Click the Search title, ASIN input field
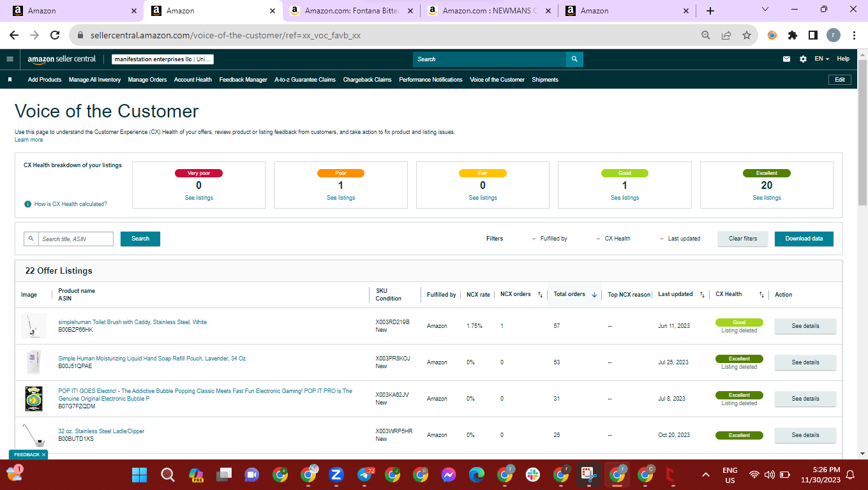Screen dimensions: 868x490 77,239
